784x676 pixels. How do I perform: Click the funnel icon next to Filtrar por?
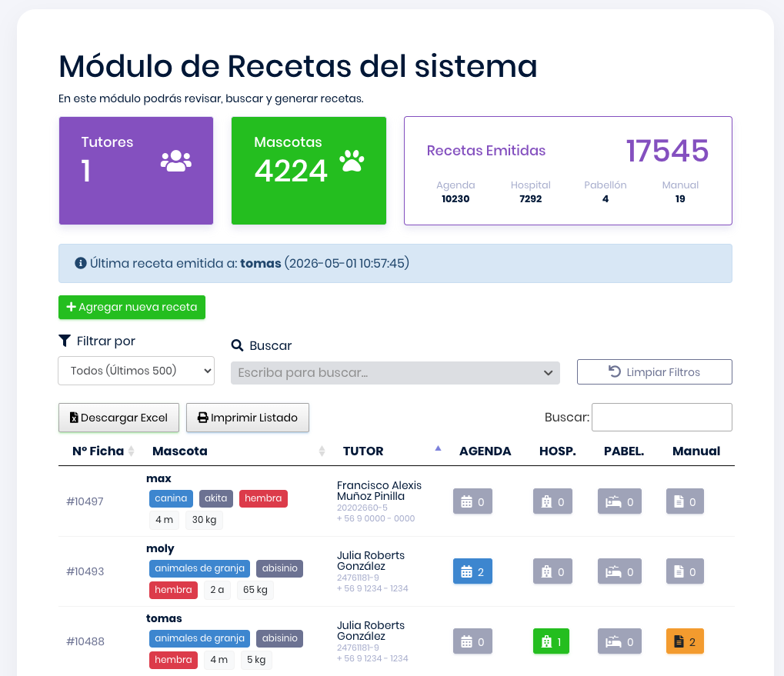point(65,341)
